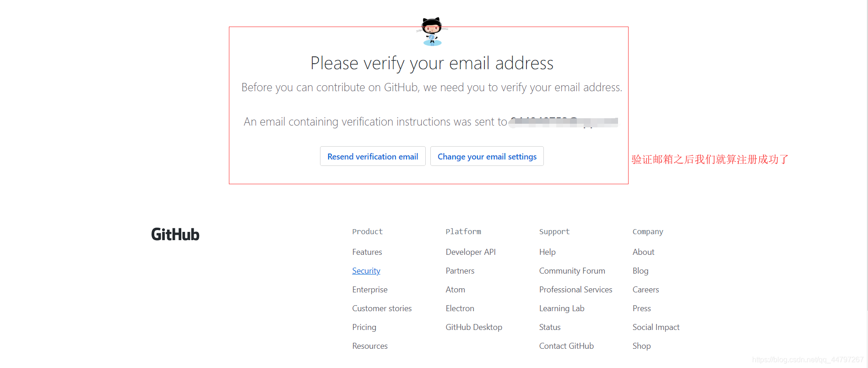Visit the Blog link
The height and width of the screenshot is (368, 868).
coord(640,271)
